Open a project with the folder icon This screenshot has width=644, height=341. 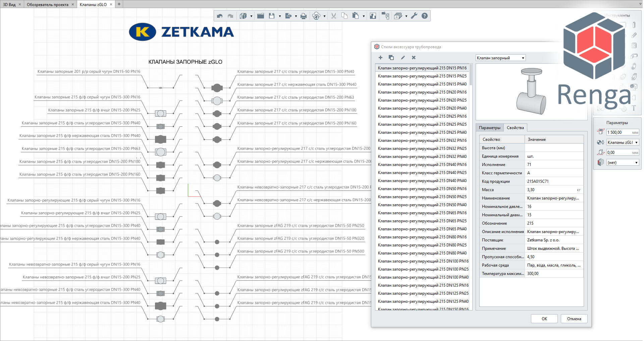(261, 16)
